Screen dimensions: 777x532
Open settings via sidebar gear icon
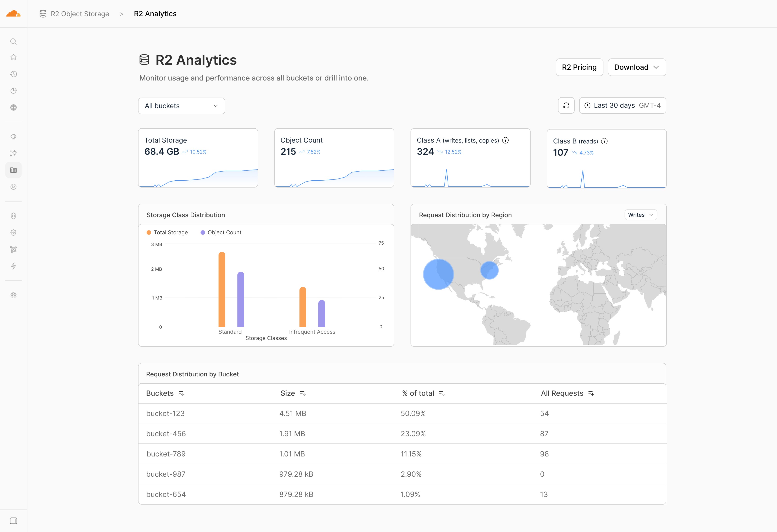click(13, 295)
